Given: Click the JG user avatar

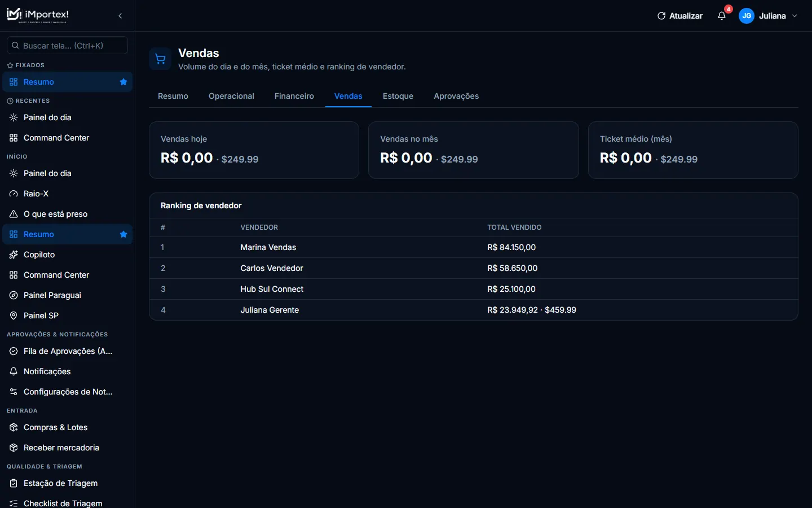Looking at the screenshot, I should [747, 16].
